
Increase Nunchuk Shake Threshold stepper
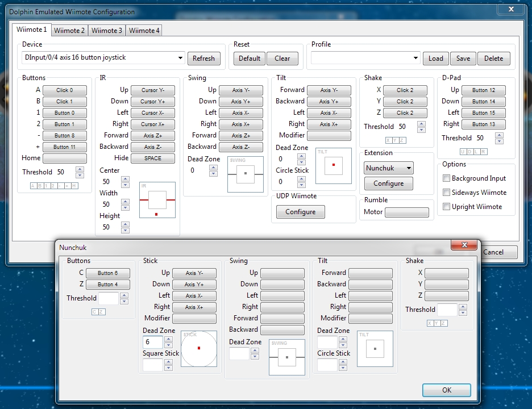pos(463,307)
